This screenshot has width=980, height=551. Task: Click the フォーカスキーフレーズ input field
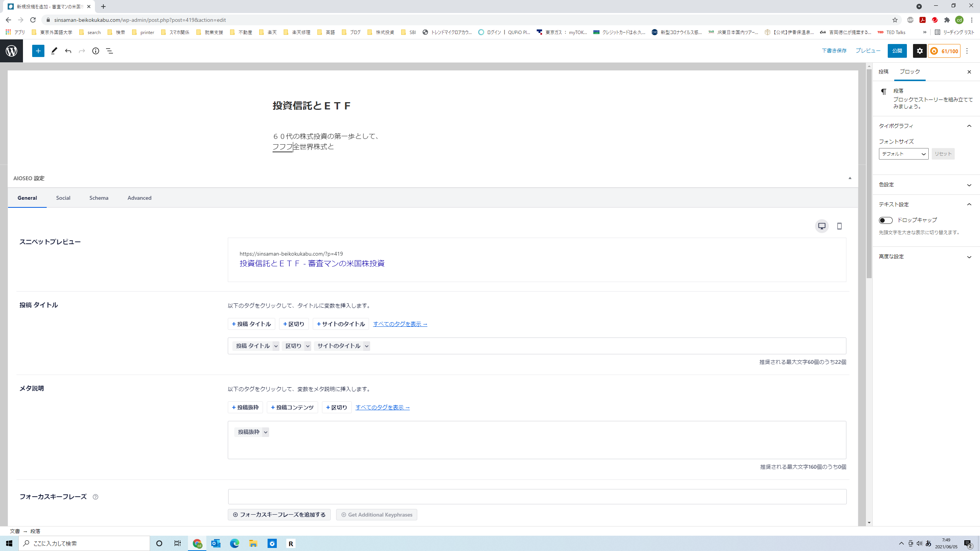click(x=537, y=497)
